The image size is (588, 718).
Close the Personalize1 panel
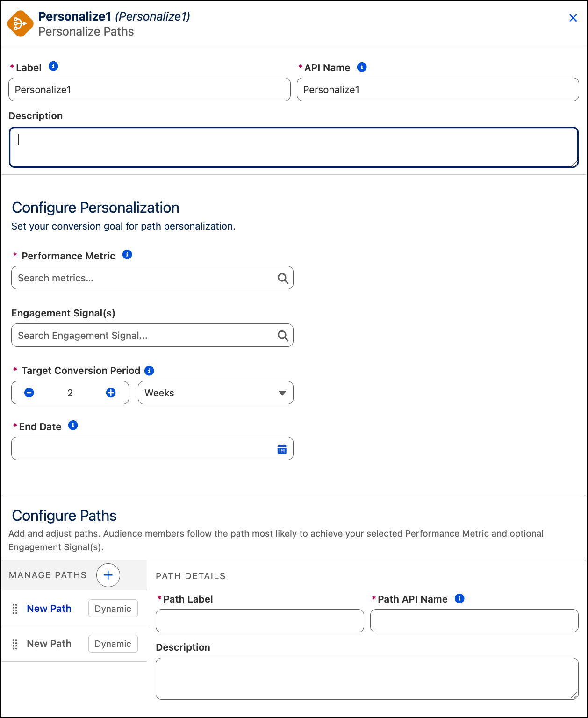point(573,18)
